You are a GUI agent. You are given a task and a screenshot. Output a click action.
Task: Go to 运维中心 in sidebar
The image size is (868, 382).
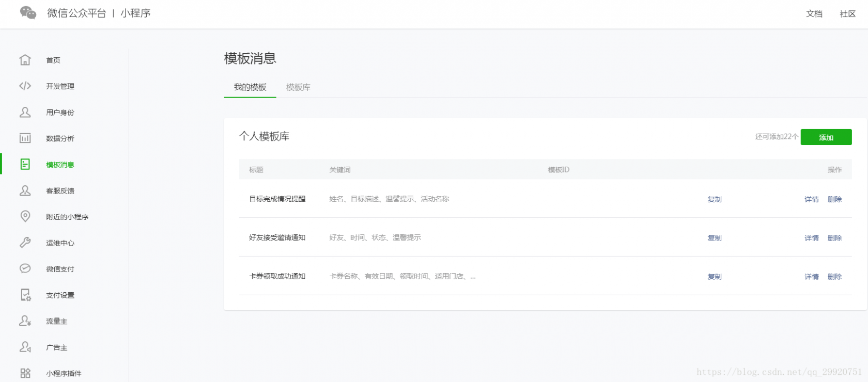[60, 243]
